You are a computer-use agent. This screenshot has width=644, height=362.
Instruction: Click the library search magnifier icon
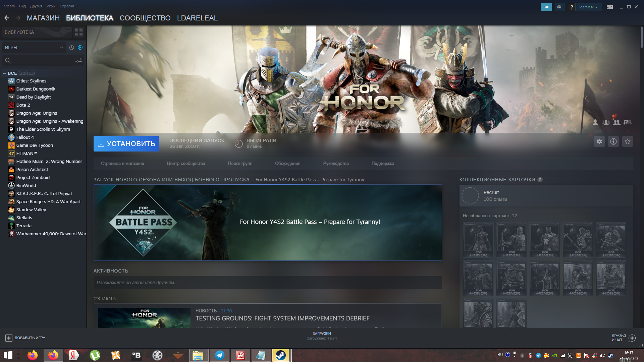pos(8,61)
